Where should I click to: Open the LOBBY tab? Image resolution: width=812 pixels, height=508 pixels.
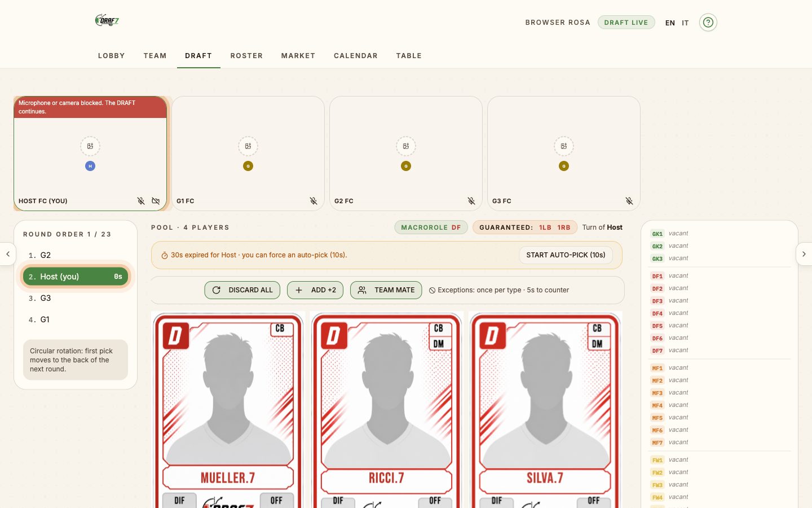point(112,56)
